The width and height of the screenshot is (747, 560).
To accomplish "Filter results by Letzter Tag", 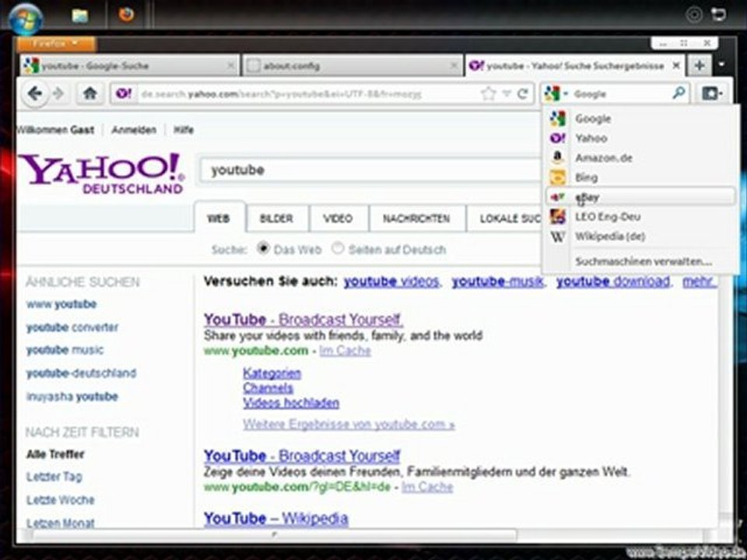I will [54, 476].
